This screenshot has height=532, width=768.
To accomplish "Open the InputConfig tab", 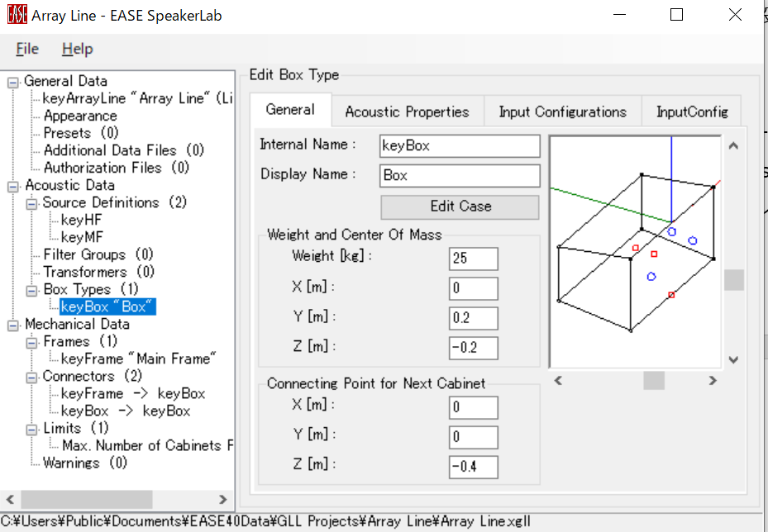I will click(x=692, y=112).
